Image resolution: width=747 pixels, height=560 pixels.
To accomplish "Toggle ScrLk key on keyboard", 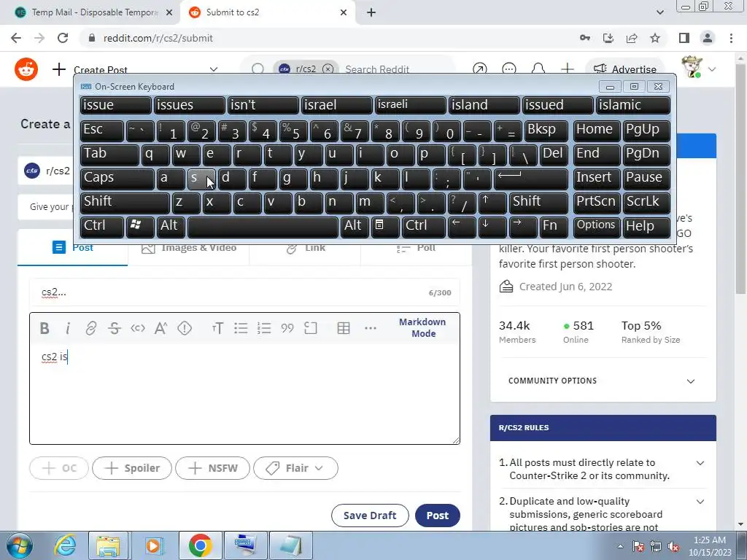I will click(646, 203).
